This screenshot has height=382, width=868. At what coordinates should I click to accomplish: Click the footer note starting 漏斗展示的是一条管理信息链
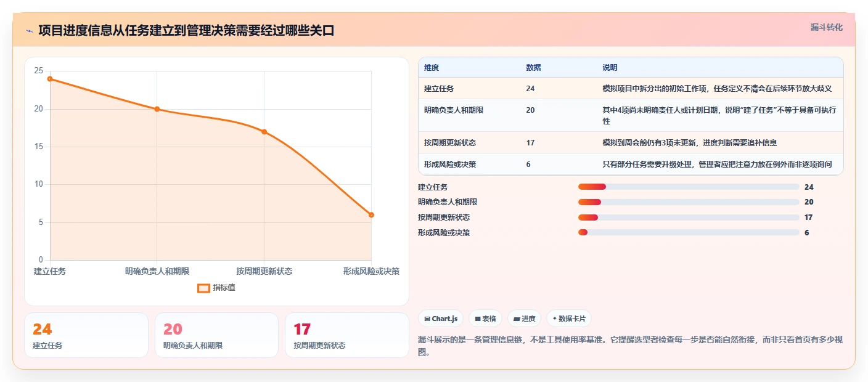pos(631,346)
